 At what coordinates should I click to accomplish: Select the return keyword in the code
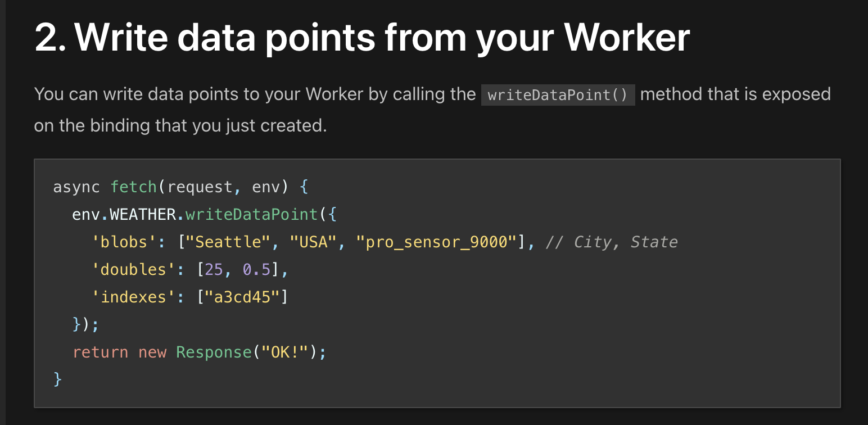[x=100, y=351]
